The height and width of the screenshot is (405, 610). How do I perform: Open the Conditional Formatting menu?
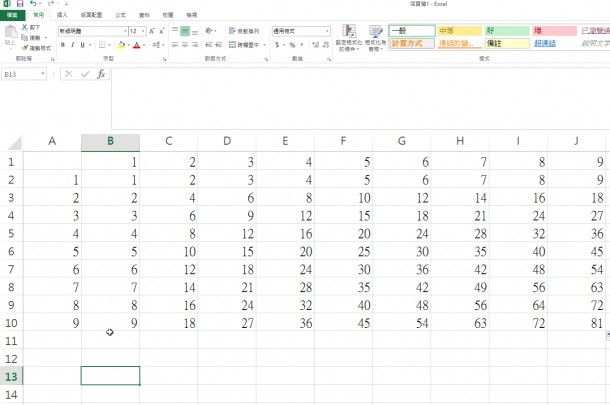(x=349, y=38)
